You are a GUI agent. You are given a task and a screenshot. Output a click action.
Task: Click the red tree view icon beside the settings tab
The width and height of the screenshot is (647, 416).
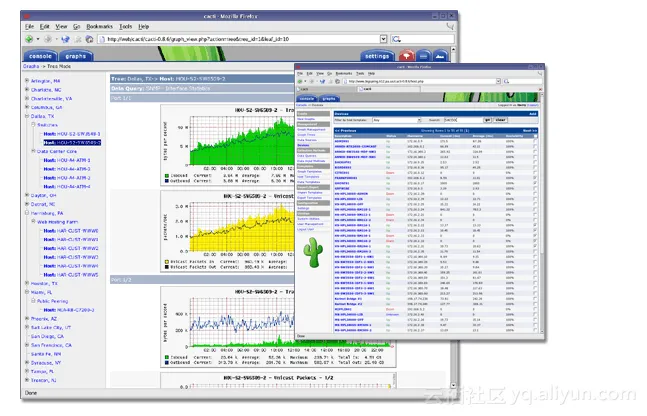pos(406,56)
